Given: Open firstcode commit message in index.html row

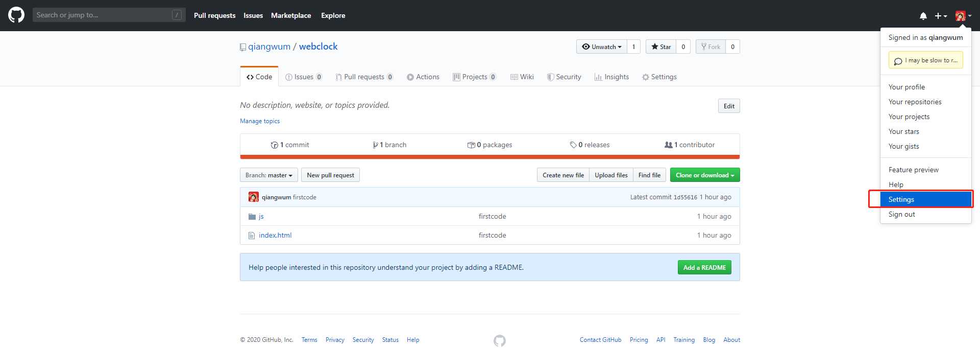Looking at the screenshot, I should [492, 235].
